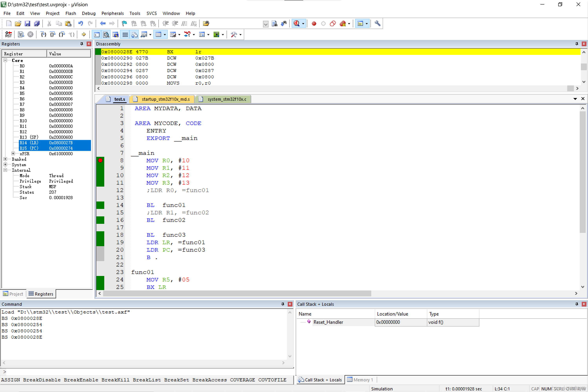Click the Insert/Remove Breakpoint red dot icon

coord(314,24)
